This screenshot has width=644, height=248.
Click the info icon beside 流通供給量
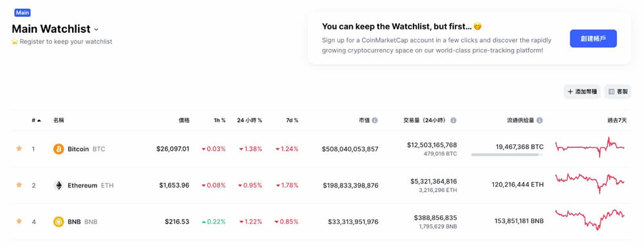tap(540, 120)
